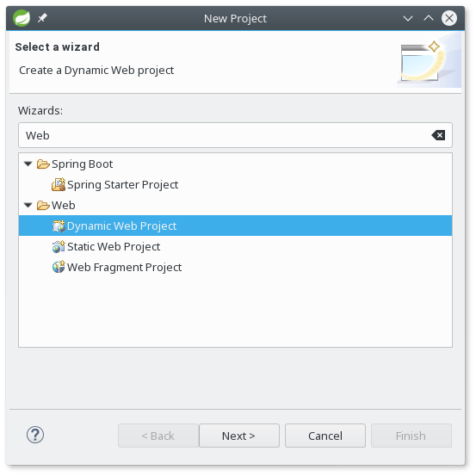Click the pin window icon
This screenshot has height=476, width=476.
pyautogui.click(x=42, y=18)
